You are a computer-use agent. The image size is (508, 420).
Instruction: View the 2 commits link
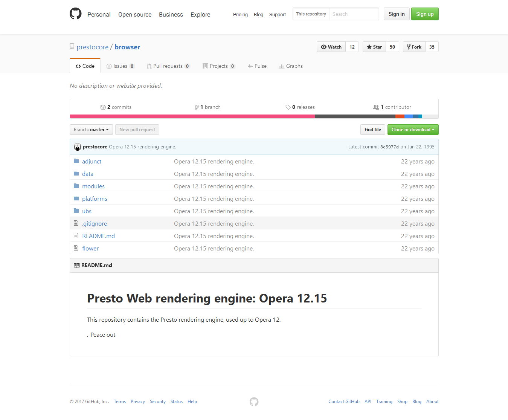click(x=116, y=107)
